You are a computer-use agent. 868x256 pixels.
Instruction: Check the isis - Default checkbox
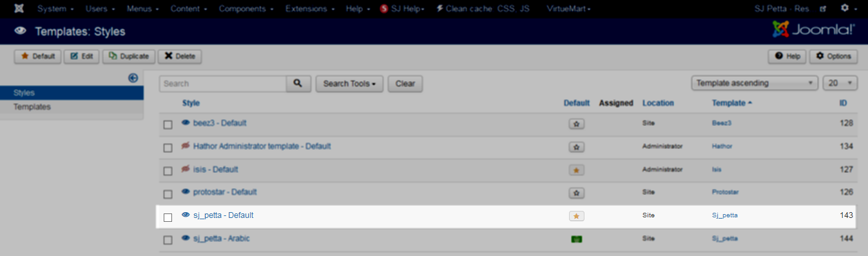[168, 171]
